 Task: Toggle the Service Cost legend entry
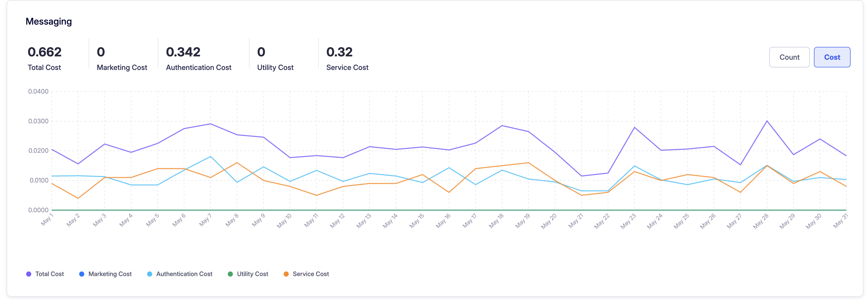pyautogui.click(x=306, y=274)
